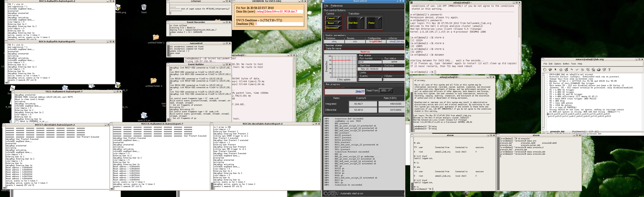Click the emacs Undo arrow icon
The width and height of the screenshot is (644, 197).
572,70
